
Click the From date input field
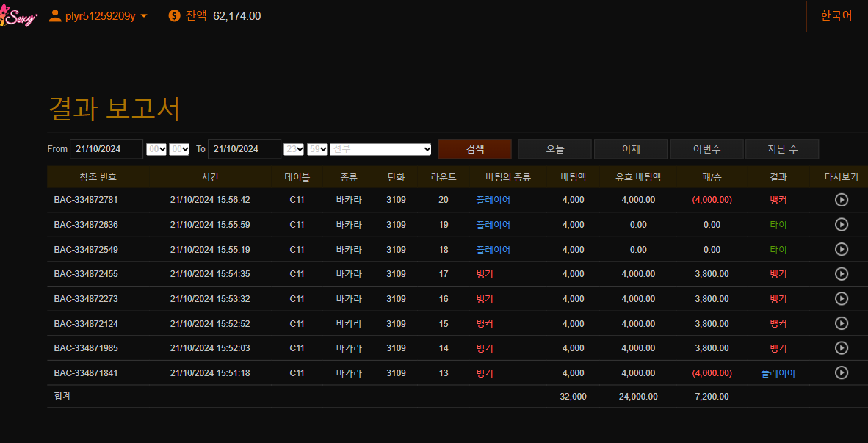tap(106, 149)
